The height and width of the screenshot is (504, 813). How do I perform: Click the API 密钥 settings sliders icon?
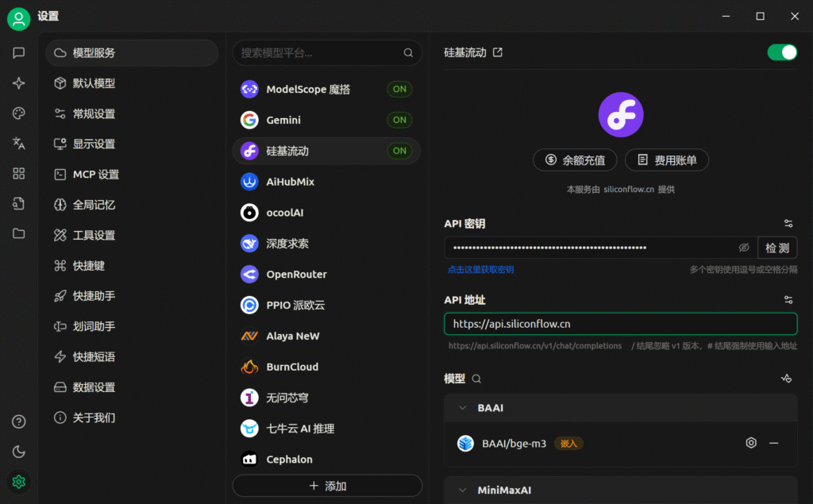(788, 224)
